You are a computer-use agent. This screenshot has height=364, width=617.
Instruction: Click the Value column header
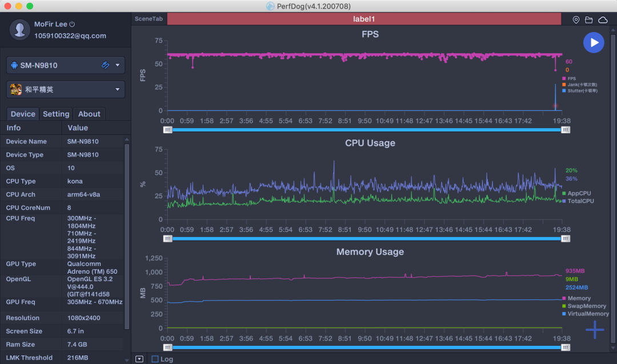click(x=78, y=128)
